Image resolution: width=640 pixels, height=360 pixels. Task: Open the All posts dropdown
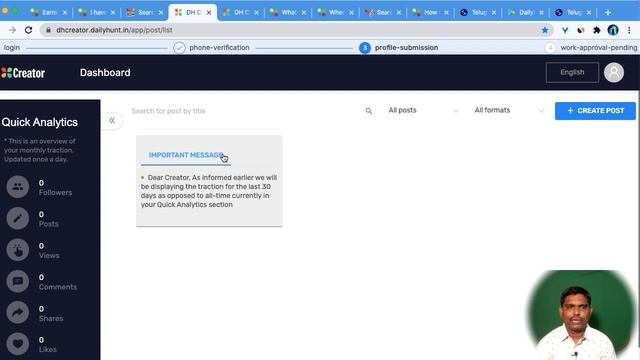(423, 110)
